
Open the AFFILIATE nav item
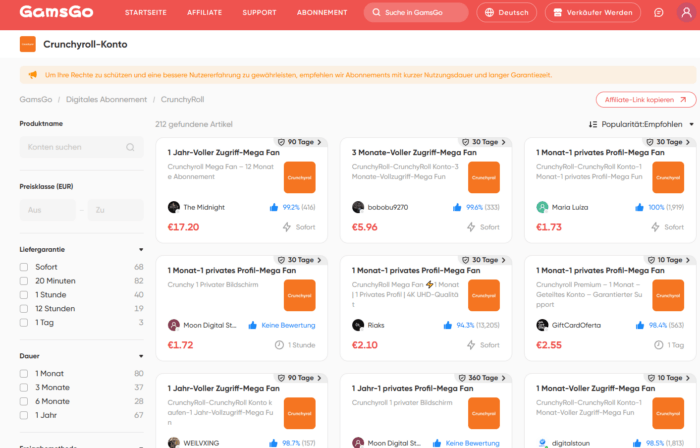pos(204,12)
